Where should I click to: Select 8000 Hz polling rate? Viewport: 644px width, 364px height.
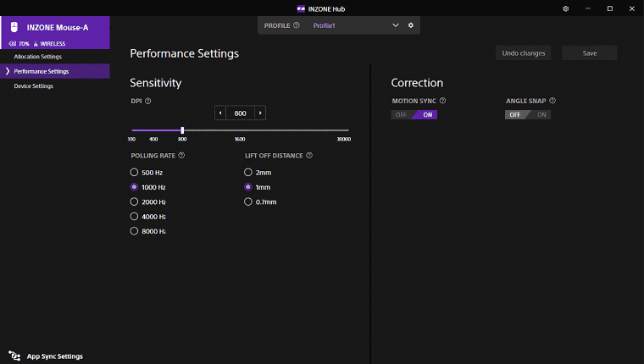134,231
